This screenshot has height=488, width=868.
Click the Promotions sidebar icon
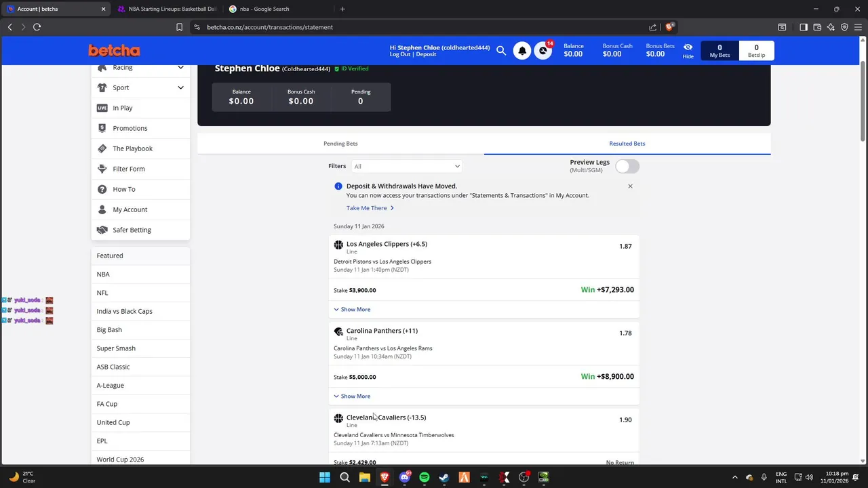click(102, 128)
